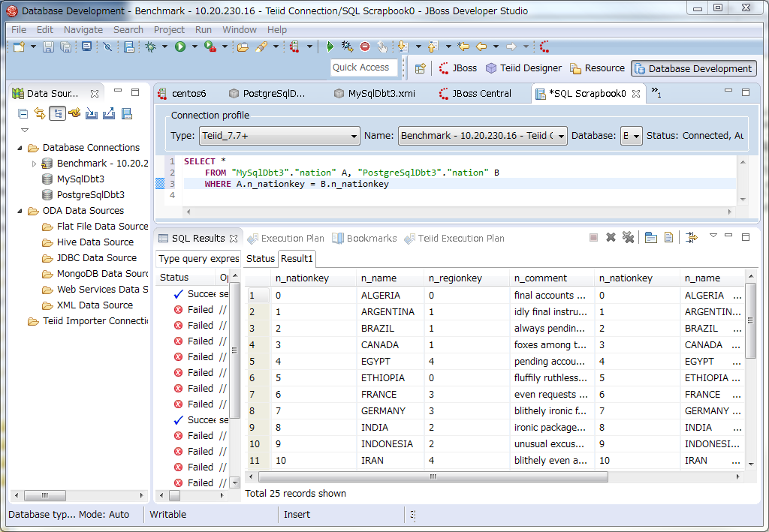Switch to the MySqlDbt3.xmi editor tab
This screenshot has height=532, width=769.
(375, 94)
